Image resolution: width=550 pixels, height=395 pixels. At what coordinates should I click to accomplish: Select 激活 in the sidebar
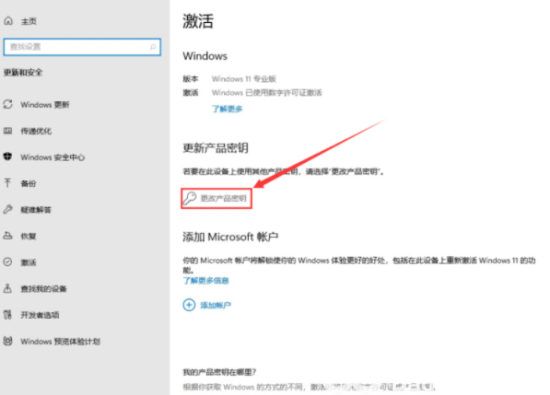tap(28, 262)
